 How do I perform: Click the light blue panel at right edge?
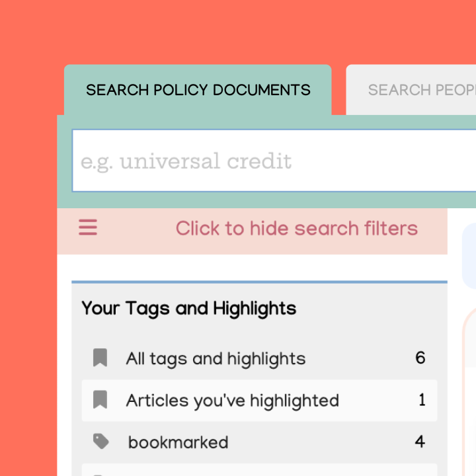point(469,256)
